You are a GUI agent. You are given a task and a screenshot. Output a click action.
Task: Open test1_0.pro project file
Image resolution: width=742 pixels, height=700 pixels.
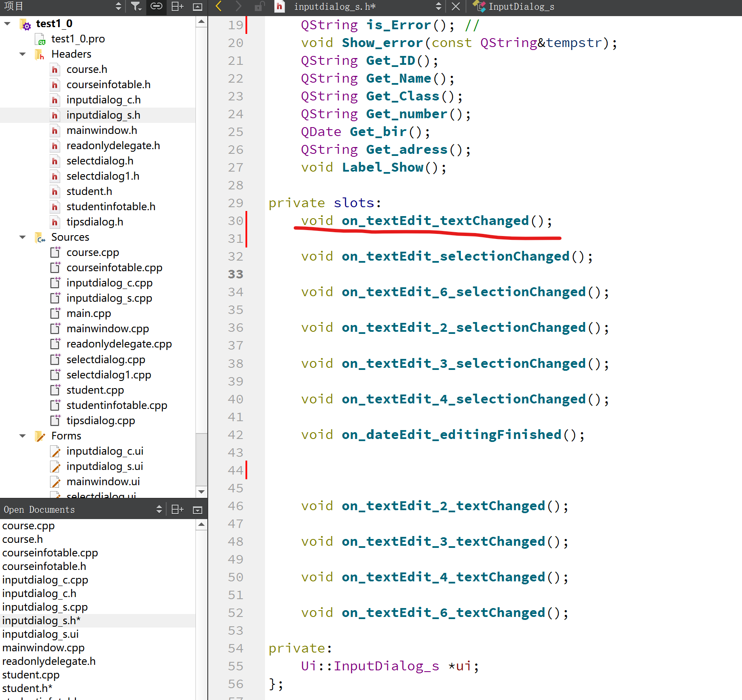[78, 39]
